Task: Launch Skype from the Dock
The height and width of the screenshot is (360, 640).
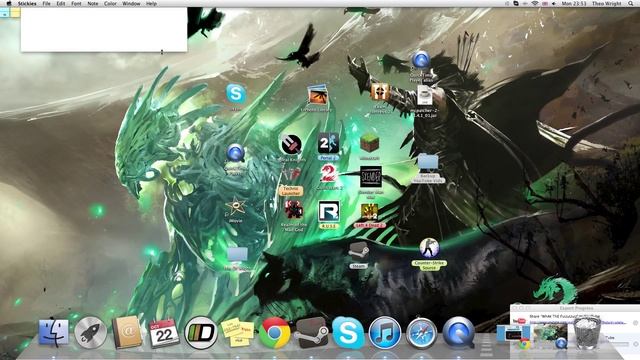Action: pyautogui.click(x=348, y=333)
